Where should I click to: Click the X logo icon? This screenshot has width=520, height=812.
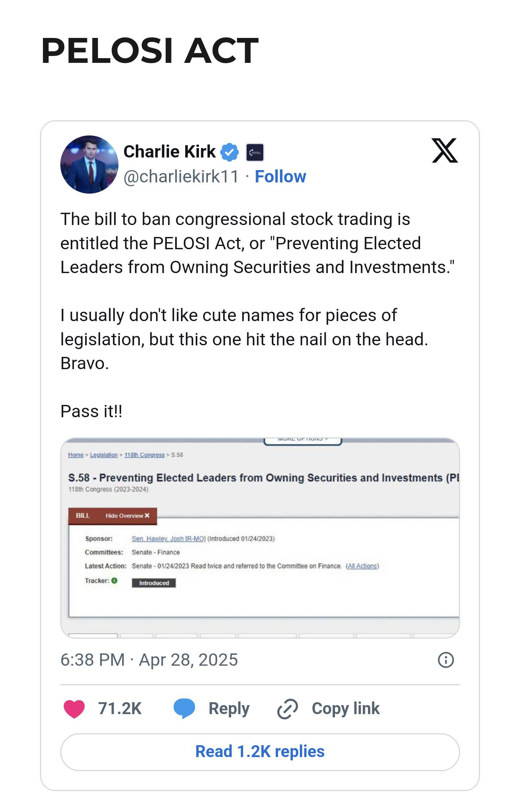445,150
